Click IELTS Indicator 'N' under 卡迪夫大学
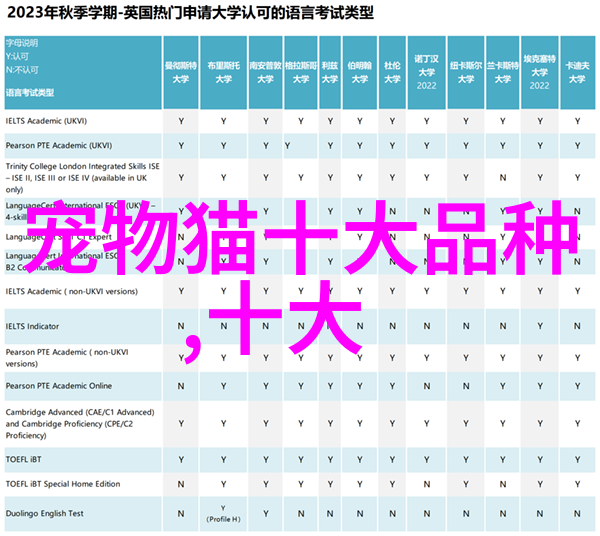The width and height of the screenshot is (600, 536). click(577, 326)
